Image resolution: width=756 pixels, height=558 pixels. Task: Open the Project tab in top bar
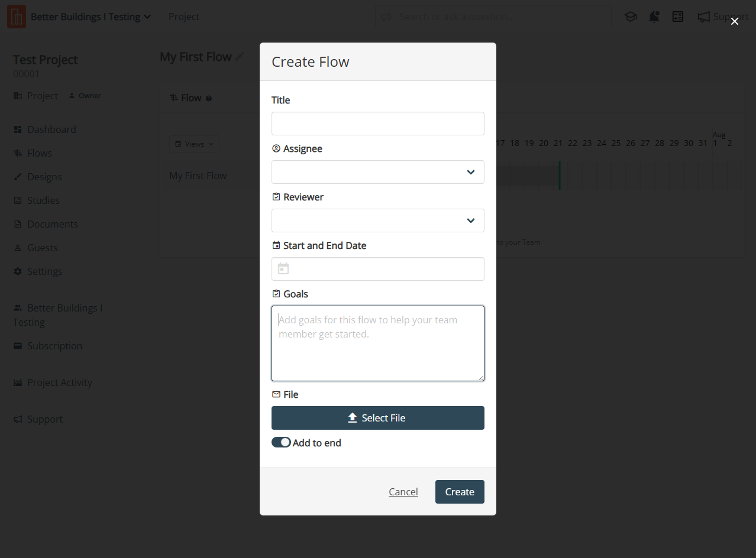[184, 17]
